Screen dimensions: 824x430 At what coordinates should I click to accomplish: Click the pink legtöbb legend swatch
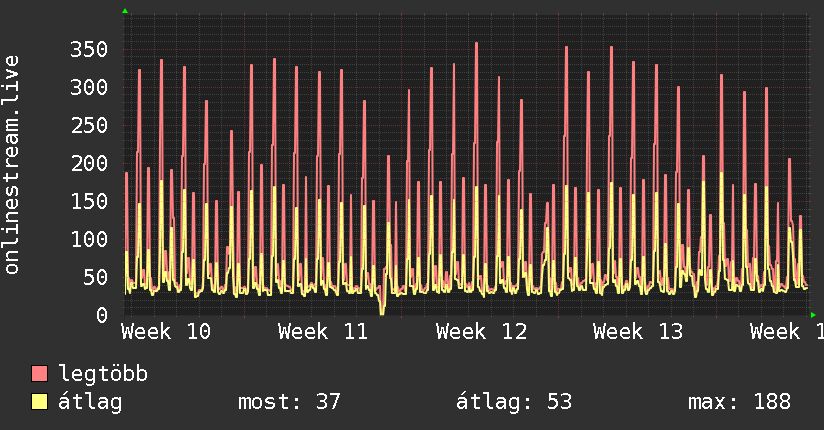(39, 374)
